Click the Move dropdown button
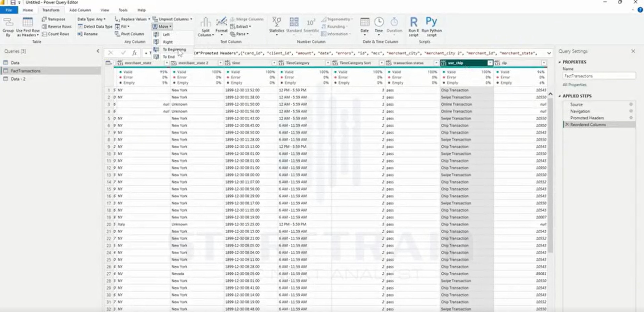 (162, 27)
